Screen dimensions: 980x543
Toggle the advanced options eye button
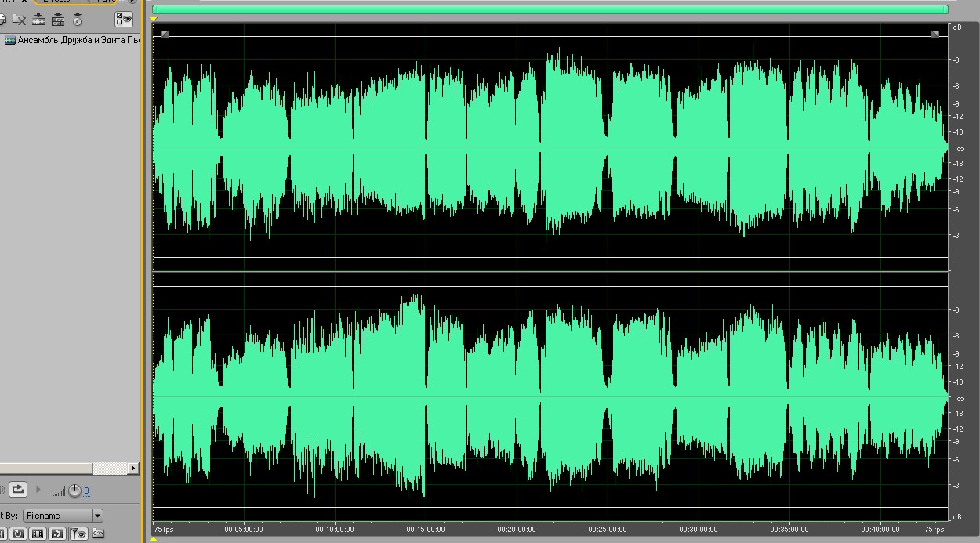pyautogui.click(x=124, y=19)
